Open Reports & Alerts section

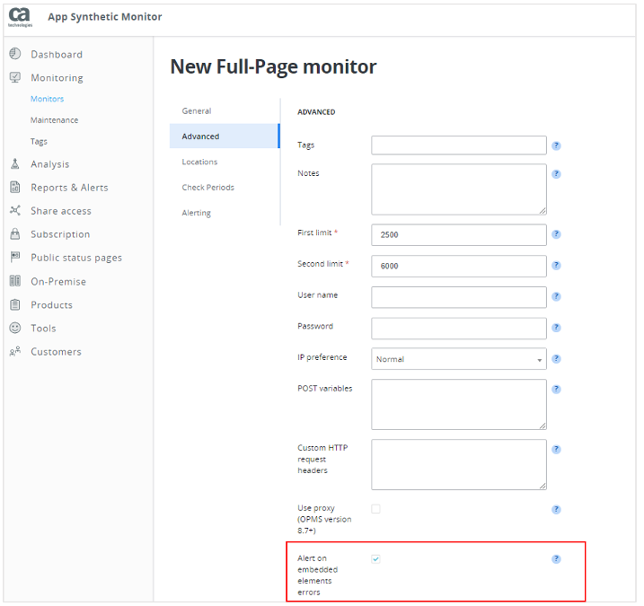pyautogui.click(x=69, y=187)
